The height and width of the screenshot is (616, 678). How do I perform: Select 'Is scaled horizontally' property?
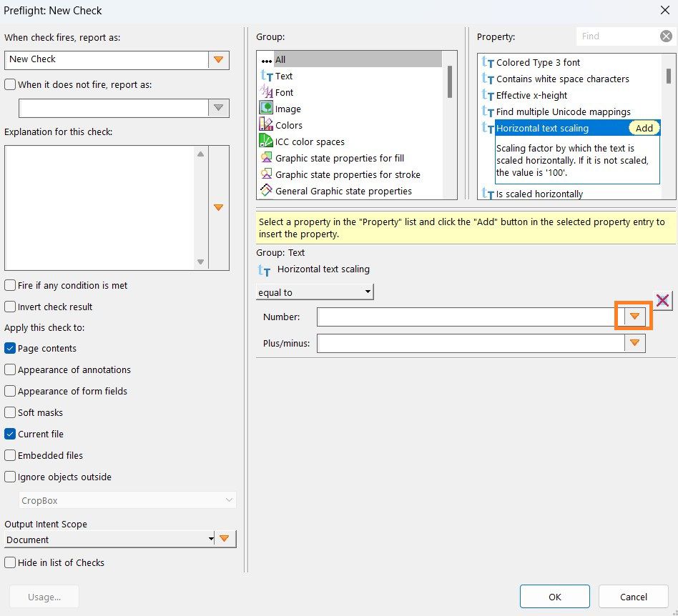pos(539,194)
